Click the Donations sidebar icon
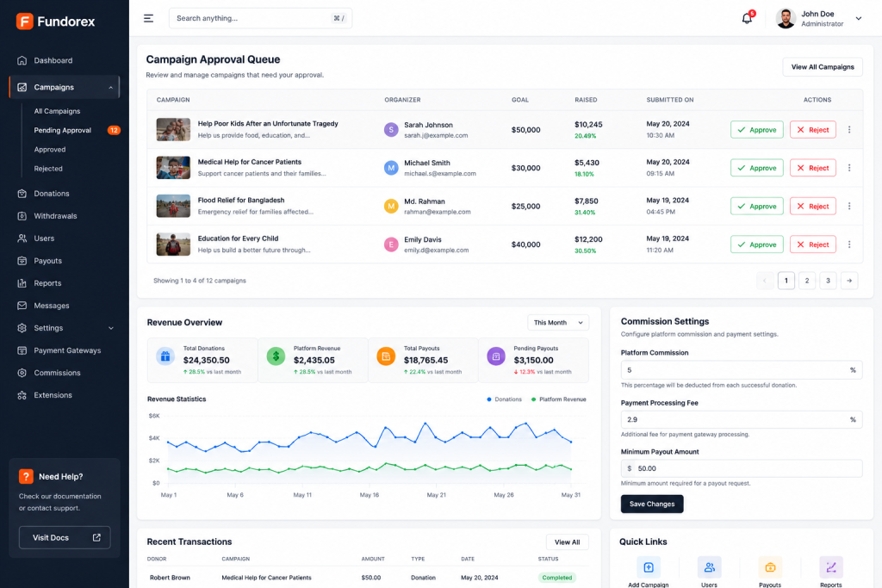This screenshot has width=882, height=588. [22, 194]
